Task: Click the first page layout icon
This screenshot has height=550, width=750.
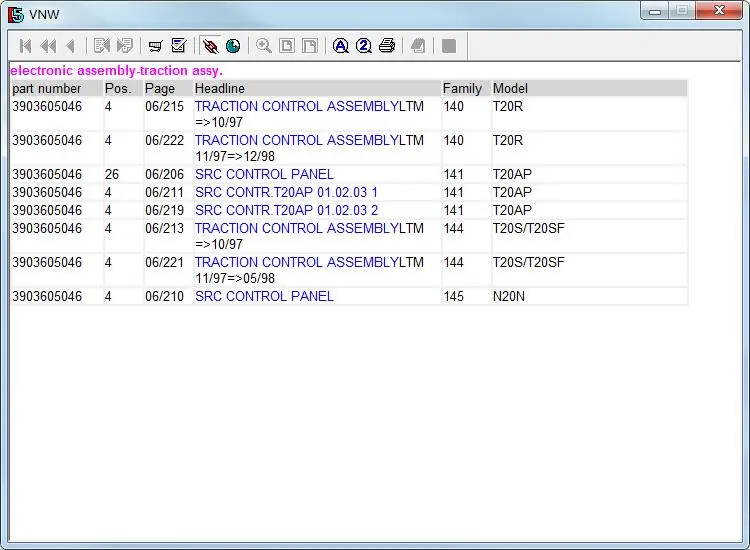Action: click(x=287, y=46)
